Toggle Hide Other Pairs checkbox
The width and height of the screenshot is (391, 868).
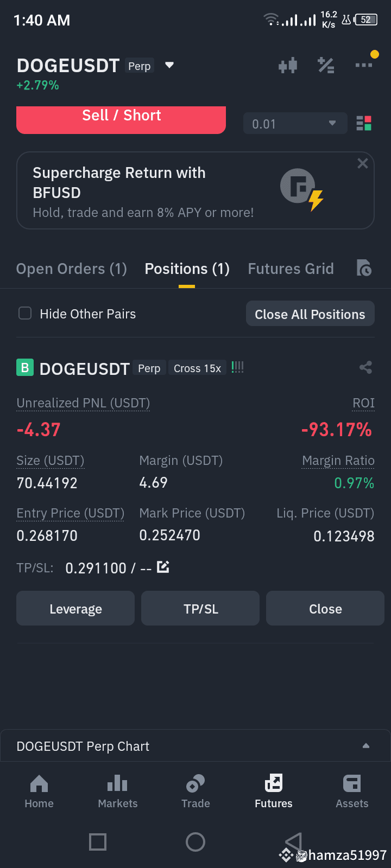point(25,313)
